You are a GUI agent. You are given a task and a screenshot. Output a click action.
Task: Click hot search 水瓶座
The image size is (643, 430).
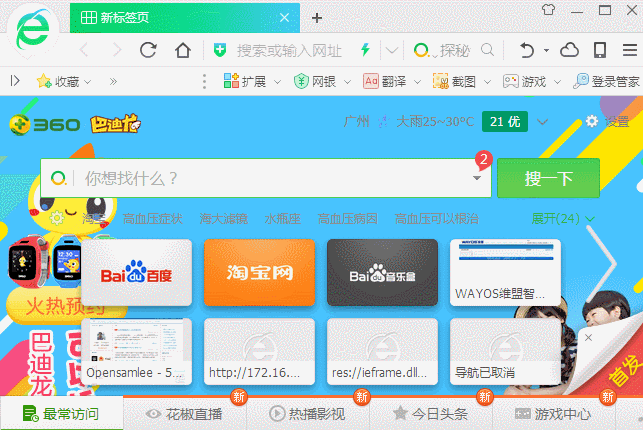pyautogui.click(x=283, y=219)
